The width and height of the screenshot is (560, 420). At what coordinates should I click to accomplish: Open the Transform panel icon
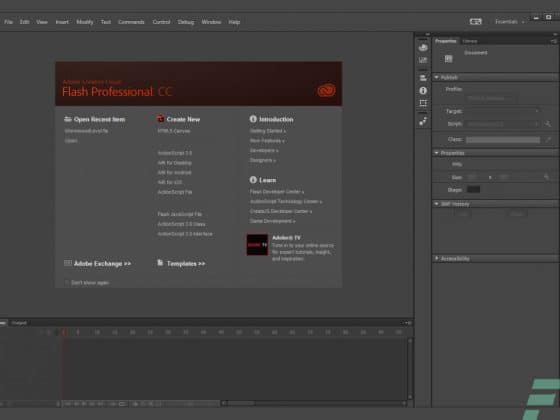tap(423, 103)
